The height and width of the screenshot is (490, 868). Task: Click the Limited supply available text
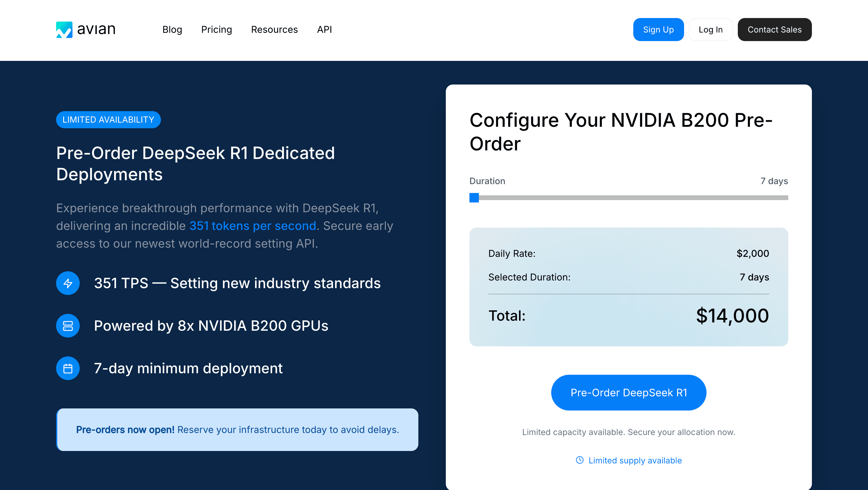tap(635, 460)
